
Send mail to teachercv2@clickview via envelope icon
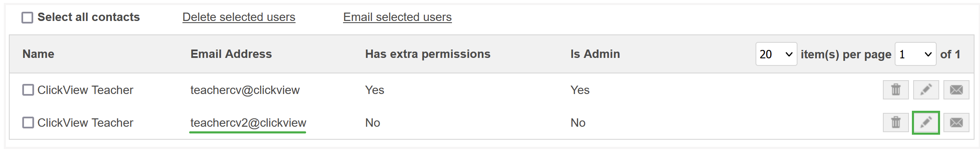click(x=956, y=123)
